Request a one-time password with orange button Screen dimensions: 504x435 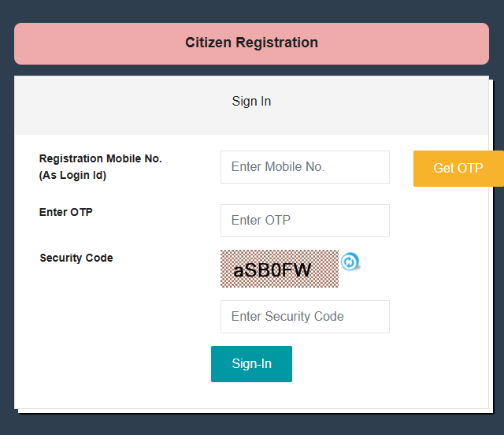(x=458, y=169)
